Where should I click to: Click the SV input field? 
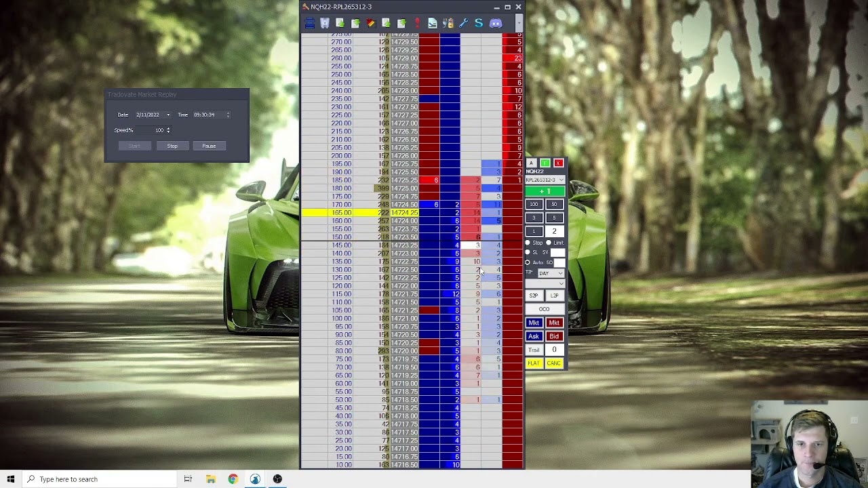pos(557,252)
